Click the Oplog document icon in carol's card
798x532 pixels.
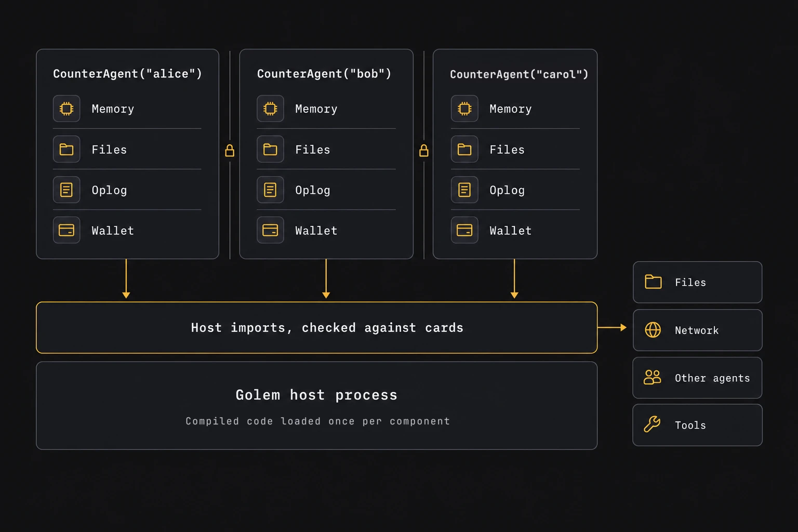(464, 190)
